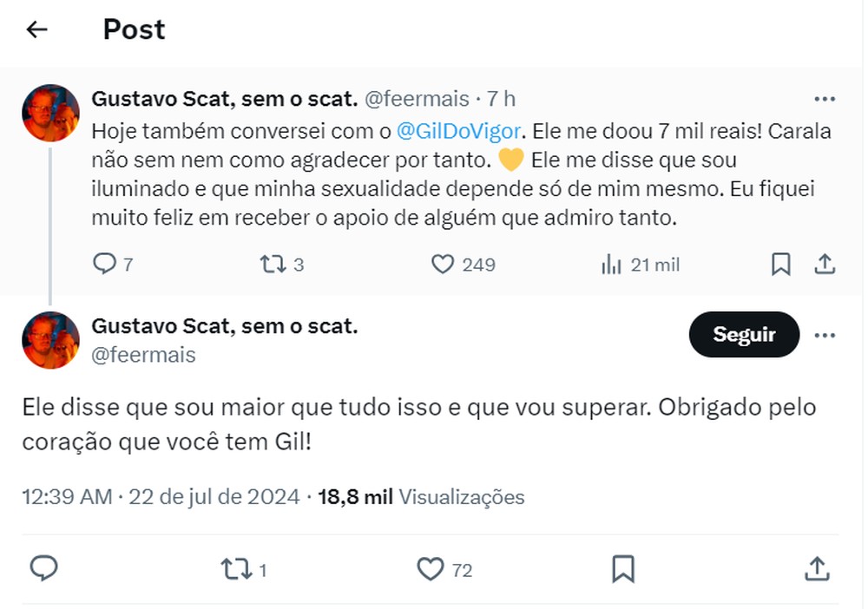Share the second post via upload icon
Image resolution: width=868 pixels, height=609 pixels.
tap(816, 570)
